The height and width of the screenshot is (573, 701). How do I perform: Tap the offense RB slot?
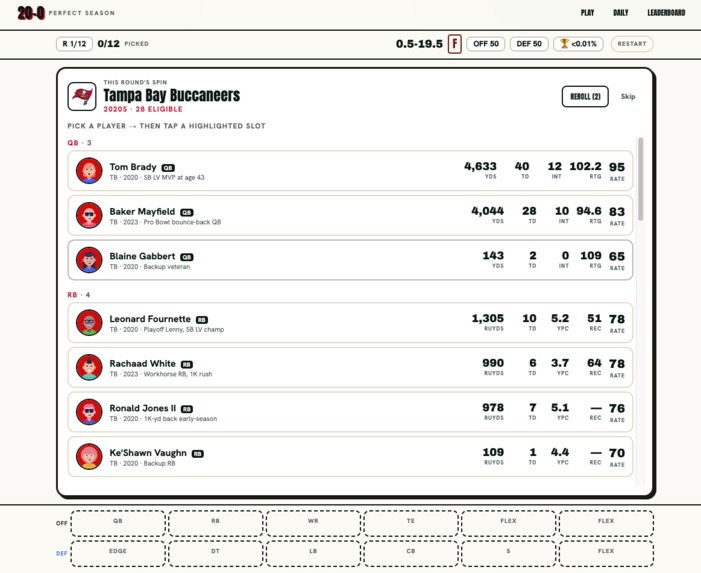click(215, 523)
